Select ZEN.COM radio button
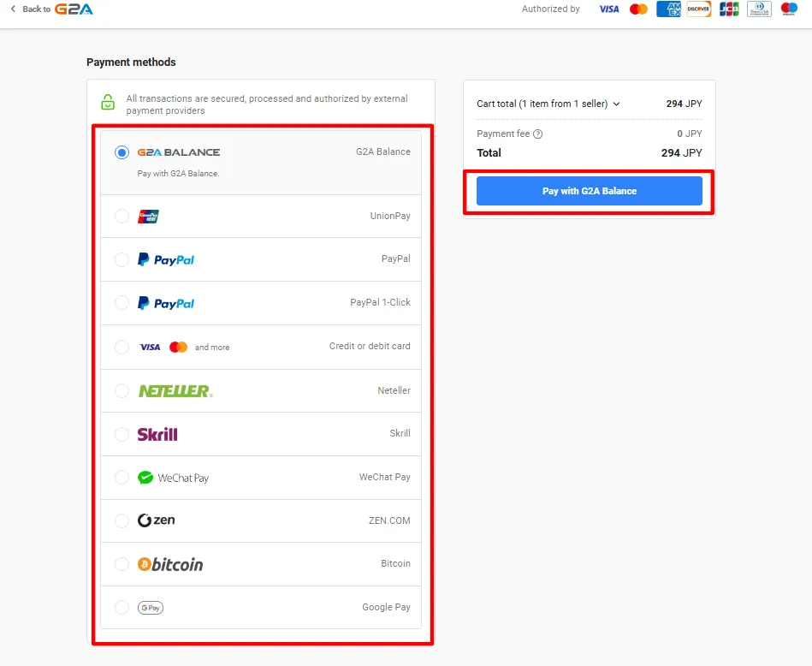The height and width of the screenshot is (666, 812). coord(122,520)
